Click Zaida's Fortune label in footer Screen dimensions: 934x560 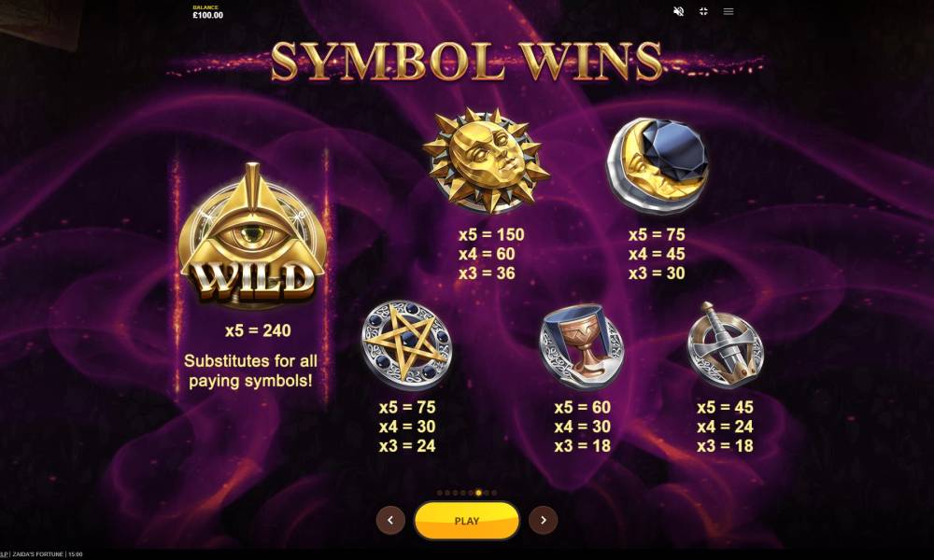(x=38, y=554)
